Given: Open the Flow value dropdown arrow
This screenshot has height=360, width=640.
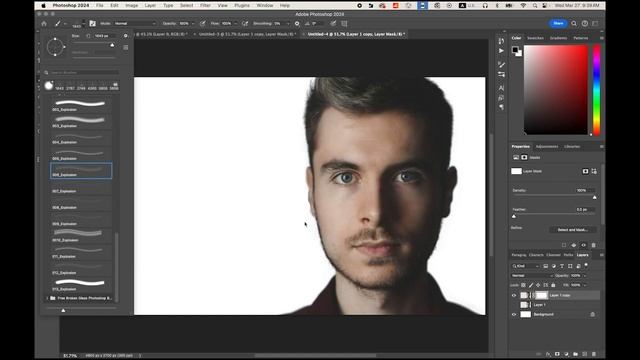Looking at the screenshot, I should (x=236, y=24).
